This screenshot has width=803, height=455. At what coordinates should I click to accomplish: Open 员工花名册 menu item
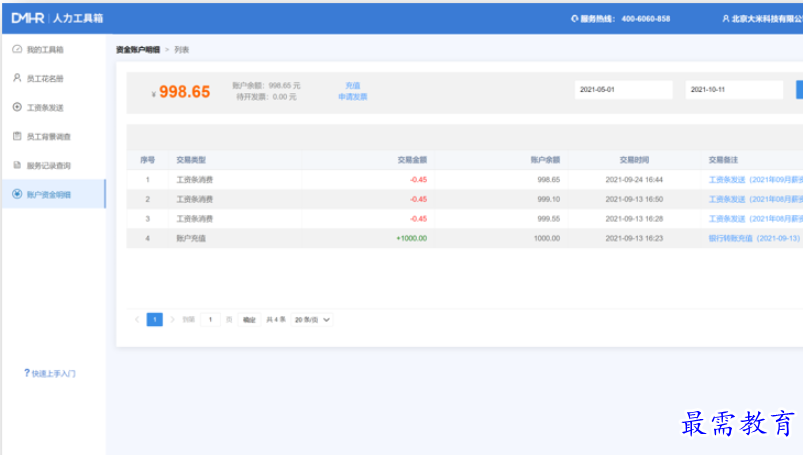point(46,78)
